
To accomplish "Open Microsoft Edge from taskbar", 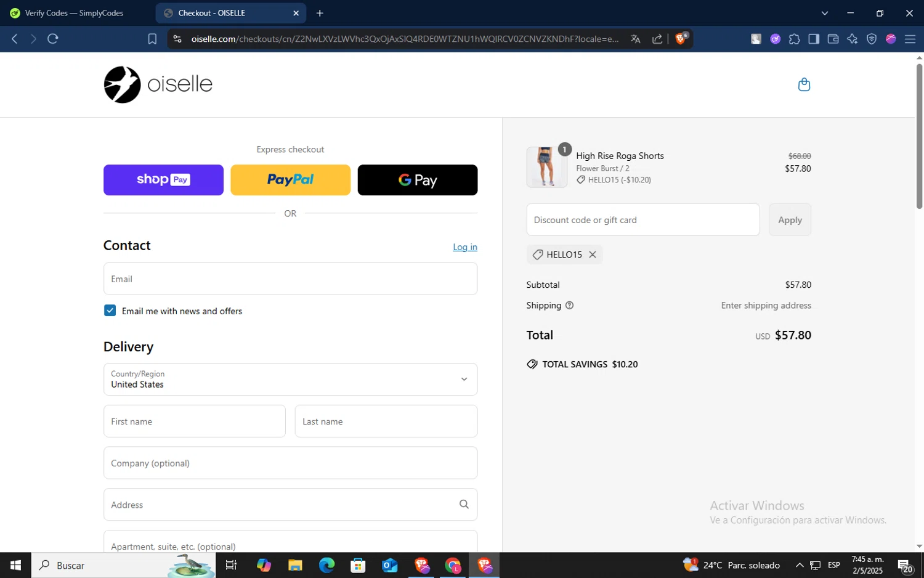I will [x=326, y=565].
